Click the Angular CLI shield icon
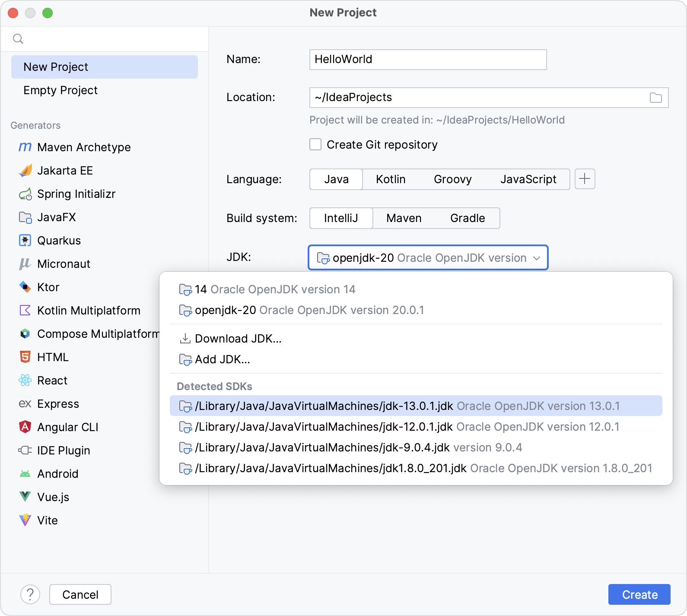This screenshot has height=616, width=687. [25, 427]
